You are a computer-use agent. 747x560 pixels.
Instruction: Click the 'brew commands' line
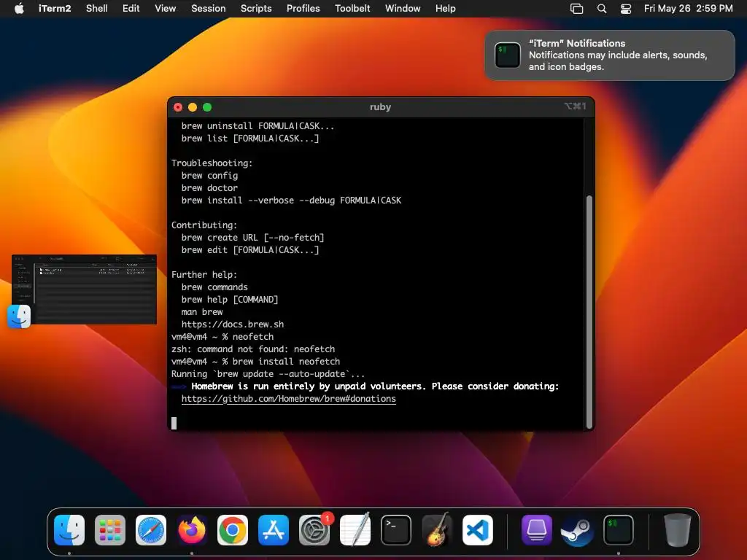tap(214, 287)
